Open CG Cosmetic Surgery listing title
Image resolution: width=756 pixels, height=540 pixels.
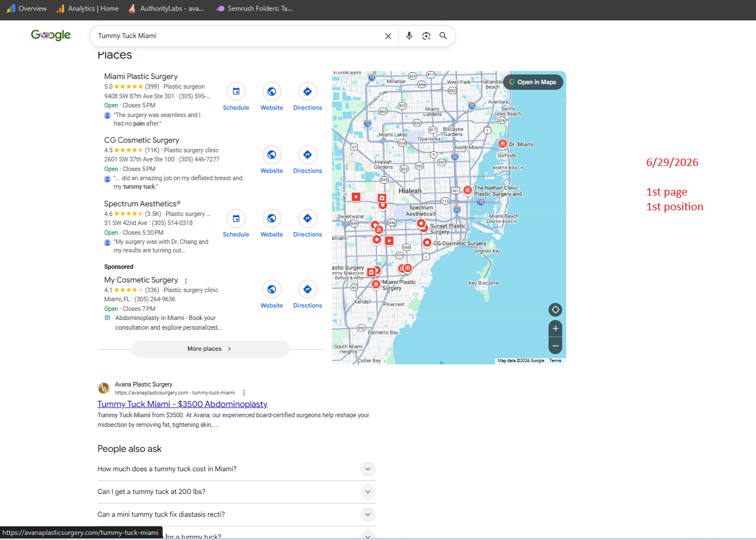142,140
